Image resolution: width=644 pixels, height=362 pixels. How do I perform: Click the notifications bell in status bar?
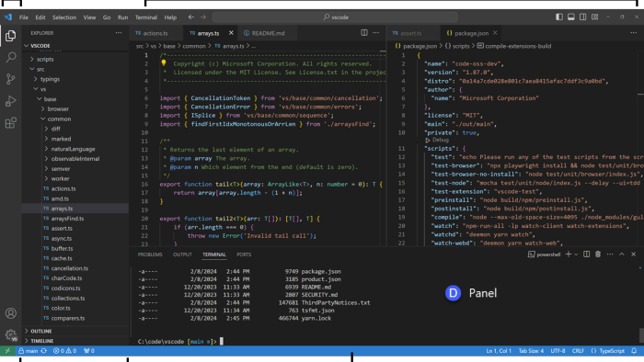tap(634, 351)
